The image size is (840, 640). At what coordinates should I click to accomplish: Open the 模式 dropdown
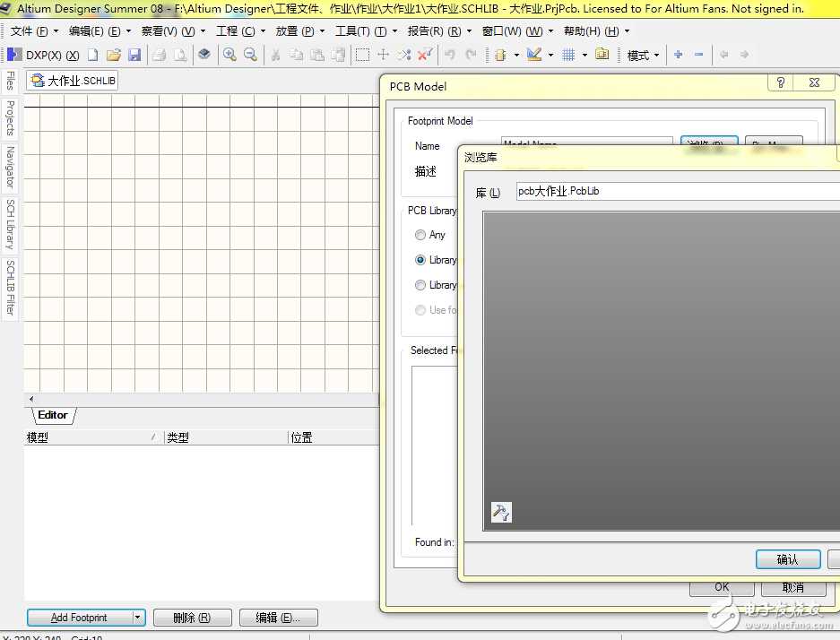643,55
